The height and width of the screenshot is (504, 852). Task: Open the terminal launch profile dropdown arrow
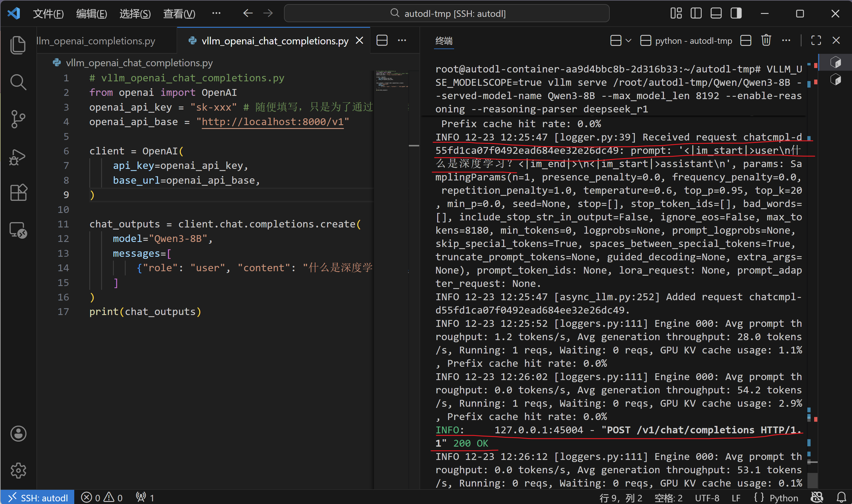pyautogui.click(x=629, y=41)
